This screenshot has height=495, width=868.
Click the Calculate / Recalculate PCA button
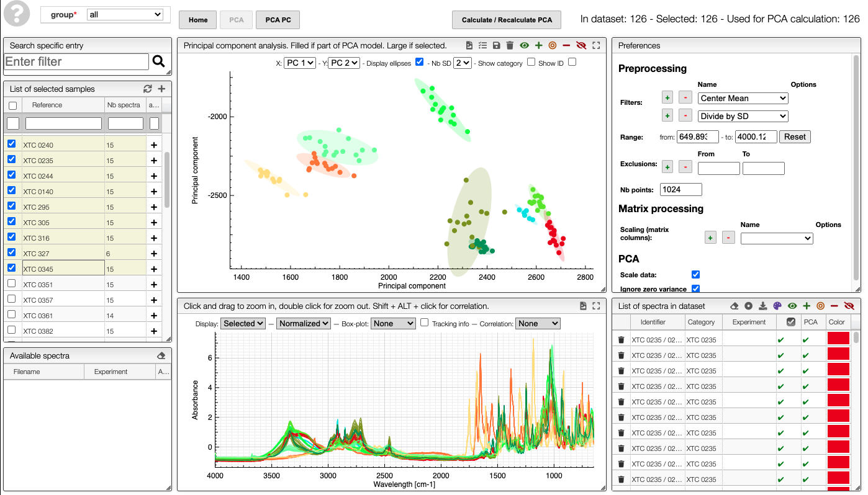[x=507, y=20]
